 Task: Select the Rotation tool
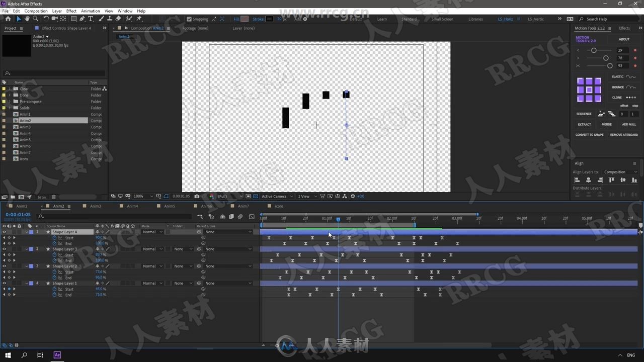point(46,19)
